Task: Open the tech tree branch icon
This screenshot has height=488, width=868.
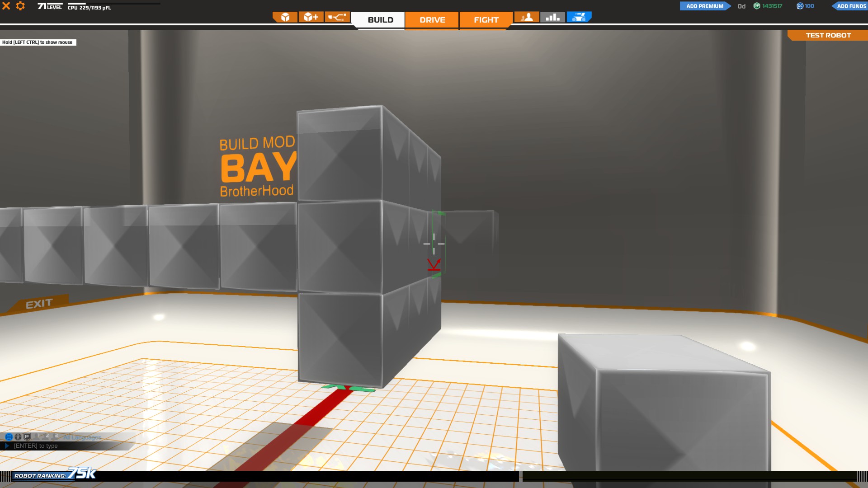Action: 337,17
